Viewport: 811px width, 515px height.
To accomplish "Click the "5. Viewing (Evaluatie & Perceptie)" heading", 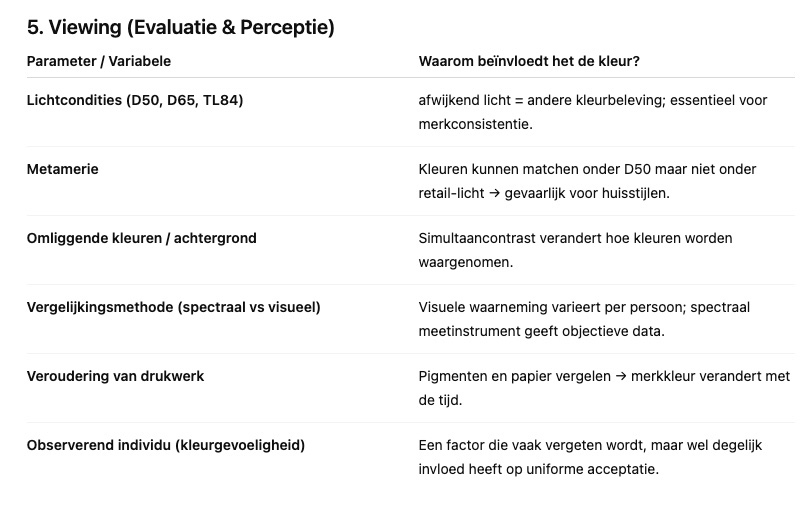I will click(180, 28).
